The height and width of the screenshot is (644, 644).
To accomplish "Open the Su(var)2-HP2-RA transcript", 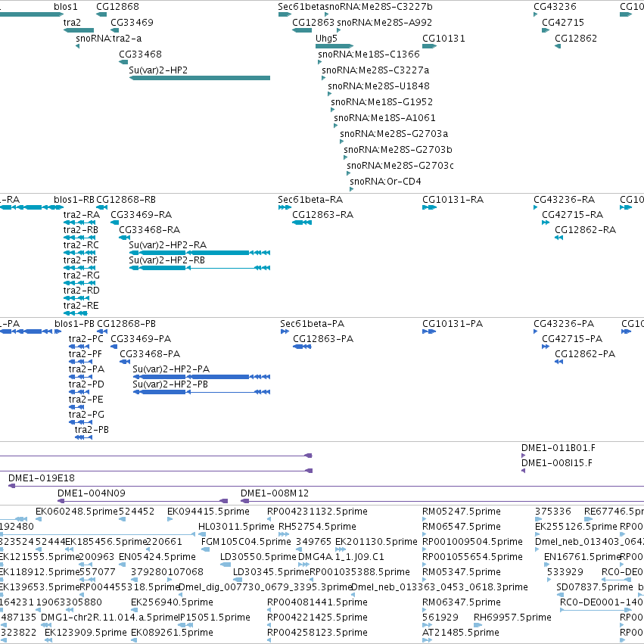I will pos(200,253).
